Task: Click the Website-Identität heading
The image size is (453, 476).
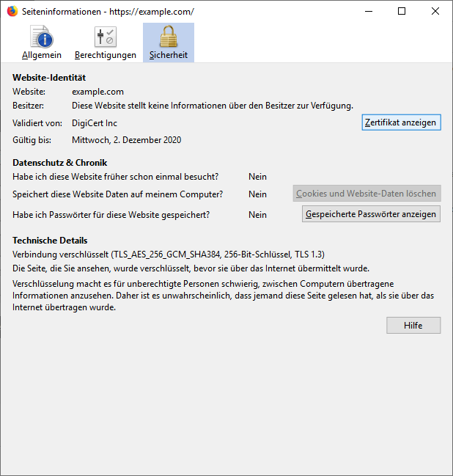Action: 49,78
